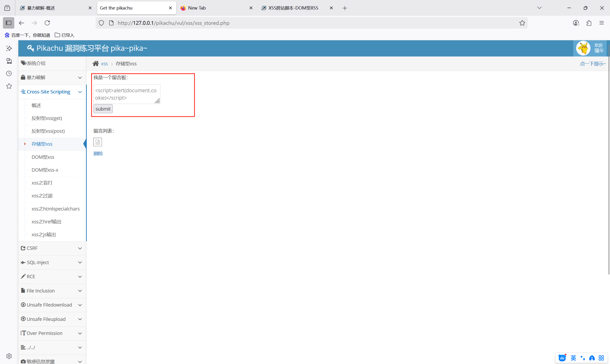
Task: Open the bookmarks sidebar star icon
Action: click(x=9, y=86)
